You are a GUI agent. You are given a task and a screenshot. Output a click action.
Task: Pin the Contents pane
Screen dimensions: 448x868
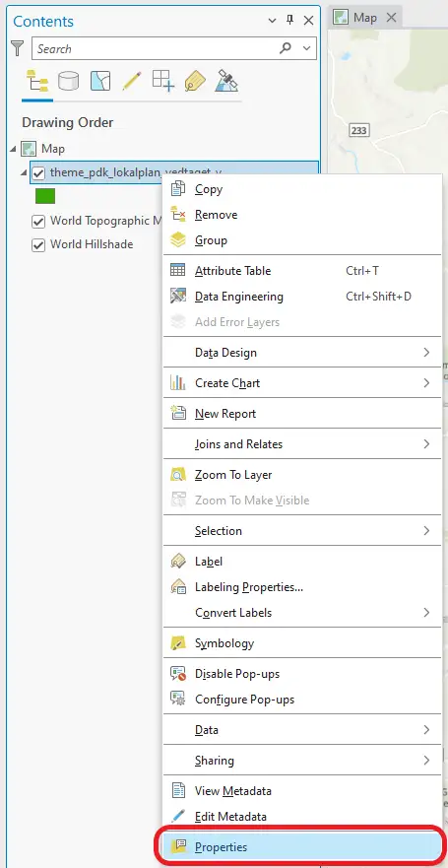pos(289,21)
